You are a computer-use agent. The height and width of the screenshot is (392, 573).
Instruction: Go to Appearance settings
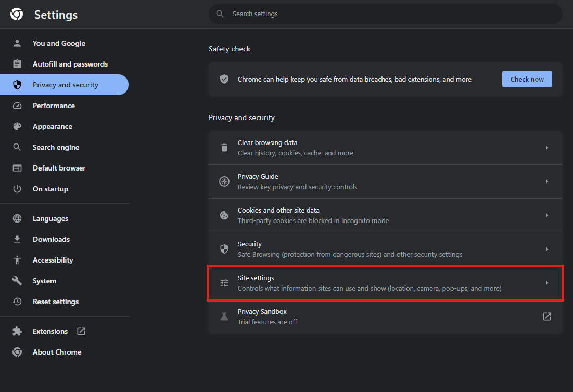(x=65, y=126)
